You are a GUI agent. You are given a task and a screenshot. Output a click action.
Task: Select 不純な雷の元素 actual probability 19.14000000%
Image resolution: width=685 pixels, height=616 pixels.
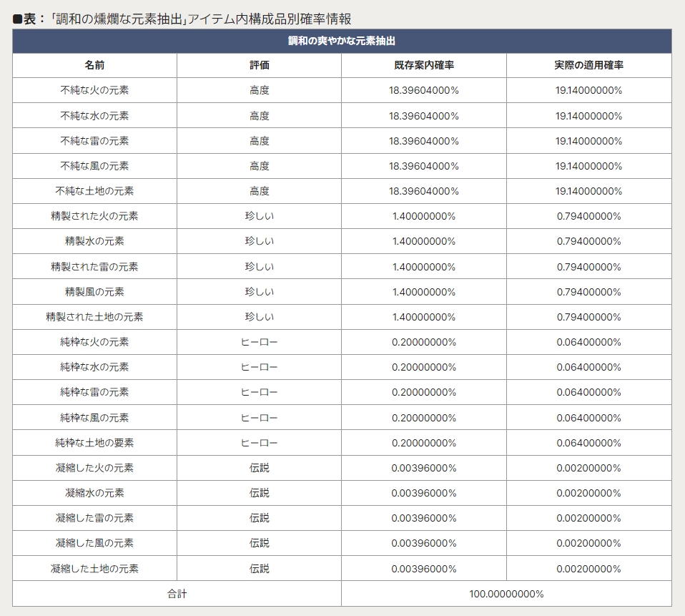[589, 141]
